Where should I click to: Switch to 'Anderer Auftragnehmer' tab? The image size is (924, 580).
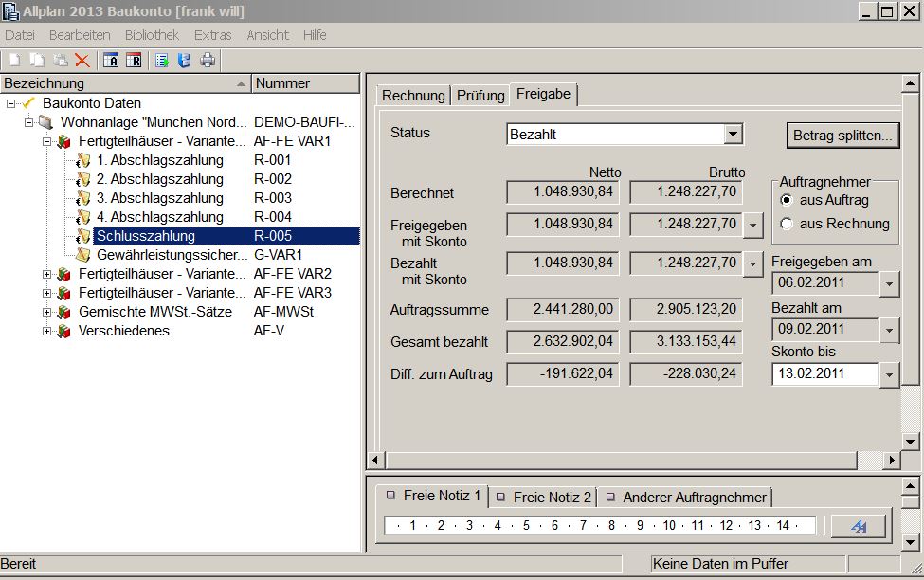tap(687, 497)
